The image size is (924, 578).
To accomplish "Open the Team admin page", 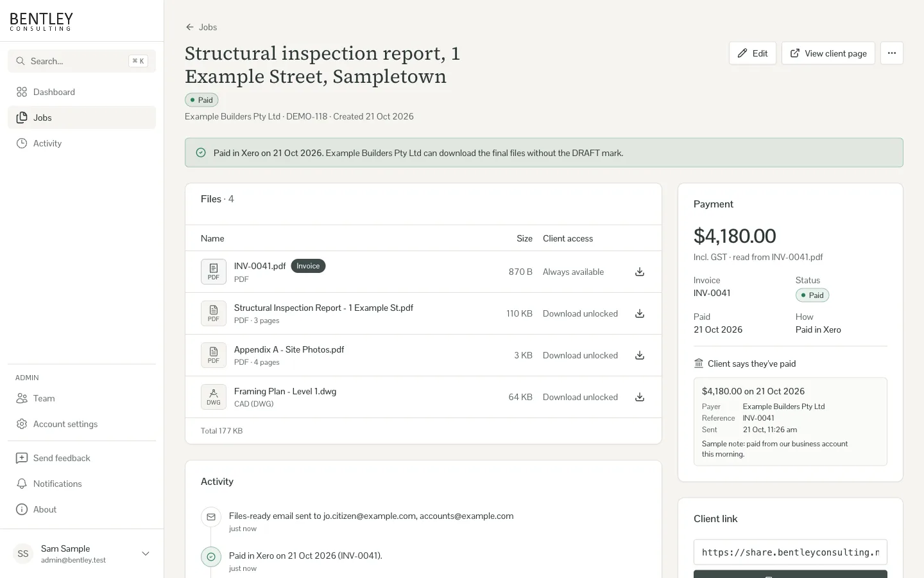I will tap(81, 398).
